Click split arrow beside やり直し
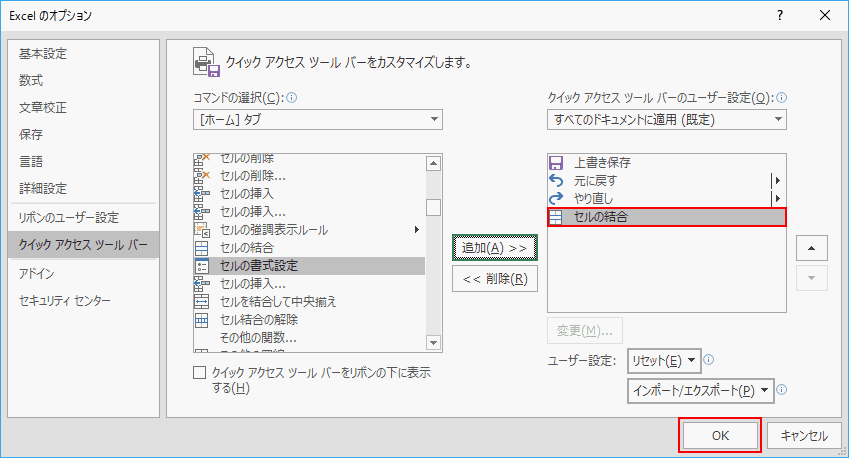Image resolution: width=849 pixels, height=458 pixels. pyautogui.click(x=778, y=198)
